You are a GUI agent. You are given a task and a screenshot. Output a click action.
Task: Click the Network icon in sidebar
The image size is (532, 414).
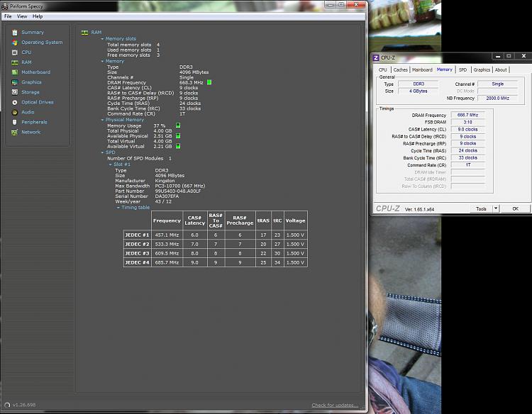pyautogui.click(x=15, y=133)
